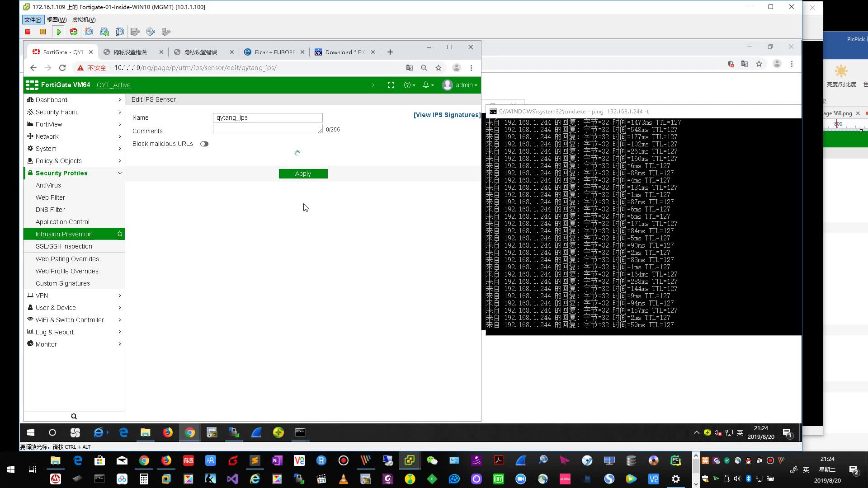Viewport: 868px width, 488px height.
Task: Open the SSL/SSH Inspection profile
Action: point(64,246)
